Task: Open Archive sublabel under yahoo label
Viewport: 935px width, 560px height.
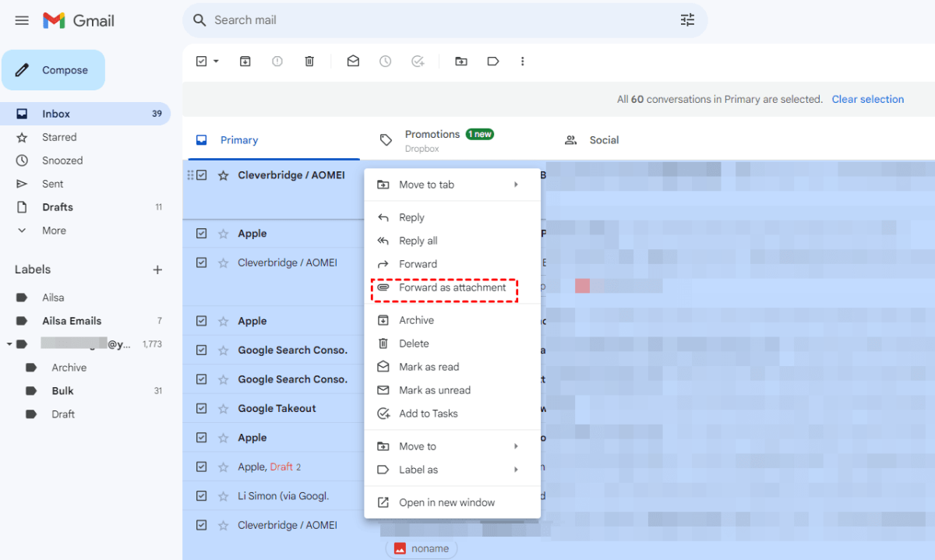Action: coord(86,368)
